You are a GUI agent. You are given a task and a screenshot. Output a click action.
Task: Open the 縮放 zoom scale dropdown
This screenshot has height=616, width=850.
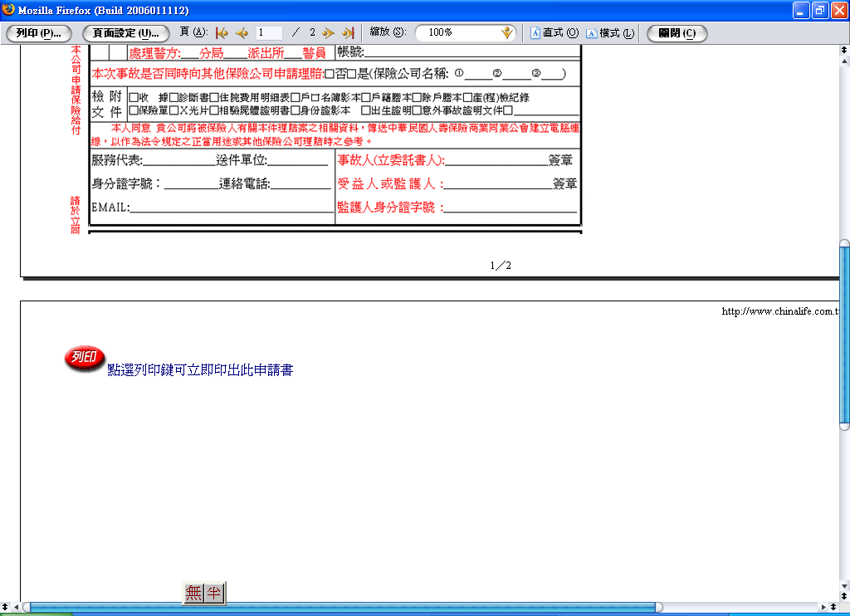(x=507, y=33)
